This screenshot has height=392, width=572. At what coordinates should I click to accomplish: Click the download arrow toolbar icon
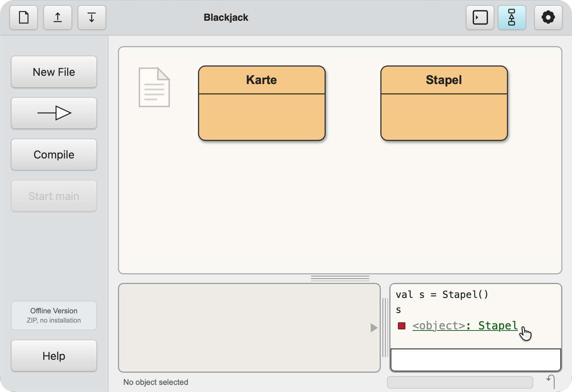[92, 18]
